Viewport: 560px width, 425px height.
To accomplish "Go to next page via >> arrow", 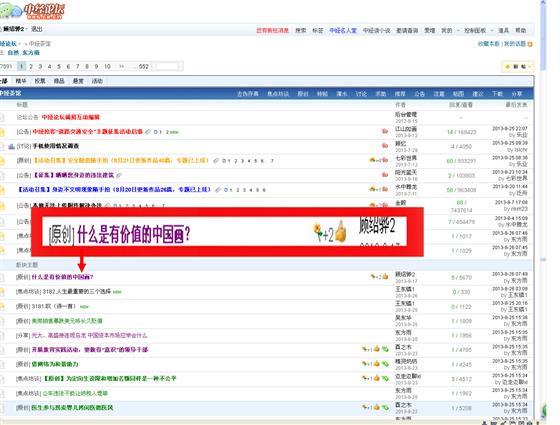I will coord(121,66).
